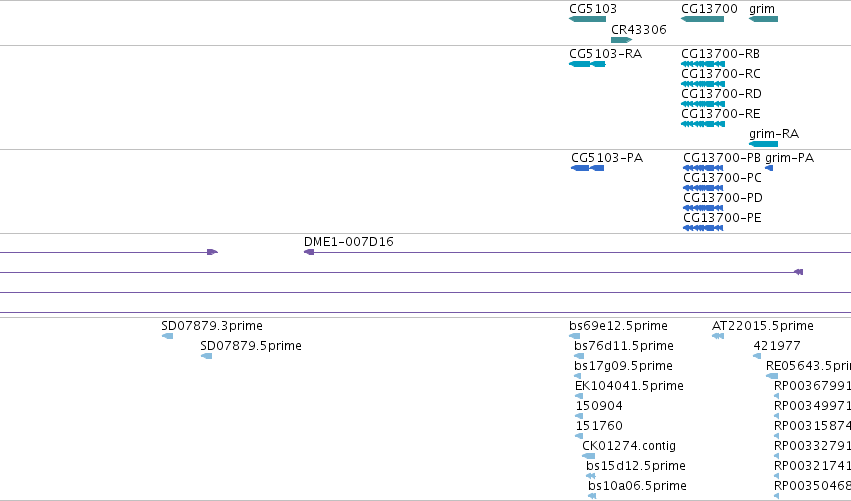851x501 pixels.
Task: Click the CK01274.contig arrow glyph
Action: click(588, 456)
